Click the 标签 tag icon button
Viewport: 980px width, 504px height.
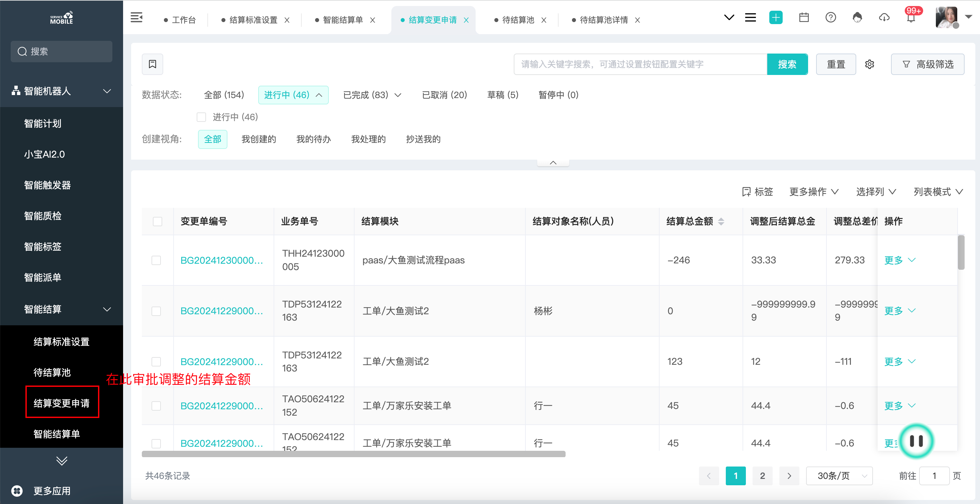coord(757,191)
